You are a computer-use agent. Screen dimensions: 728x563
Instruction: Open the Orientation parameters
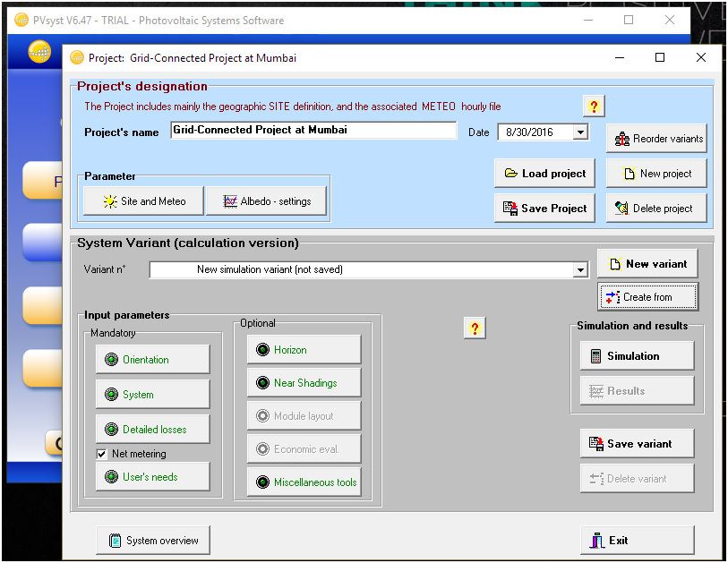(x=153, y=360)
